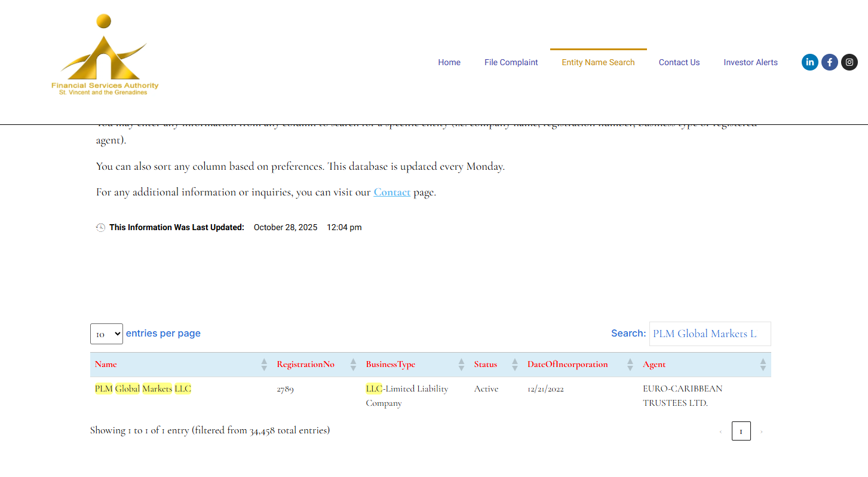Follow the Contact hyperlink in text
The image size is (868, 477).
(392, 192)
